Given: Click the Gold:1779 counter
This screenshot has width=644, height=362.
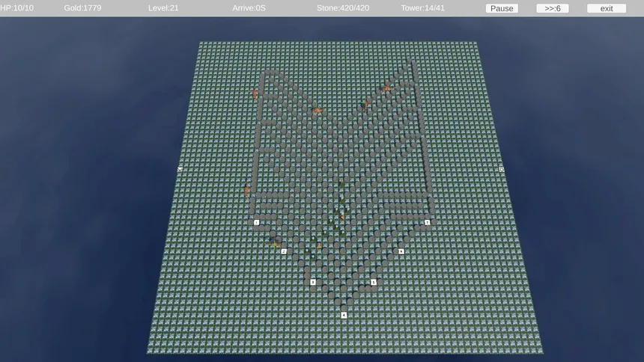Looking at the screenshot, I should click(x=82, y=7).
